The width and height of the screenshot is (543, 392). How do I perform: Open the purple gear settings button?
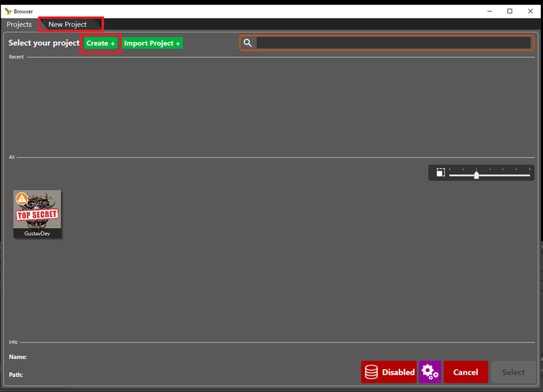point(429,372)
